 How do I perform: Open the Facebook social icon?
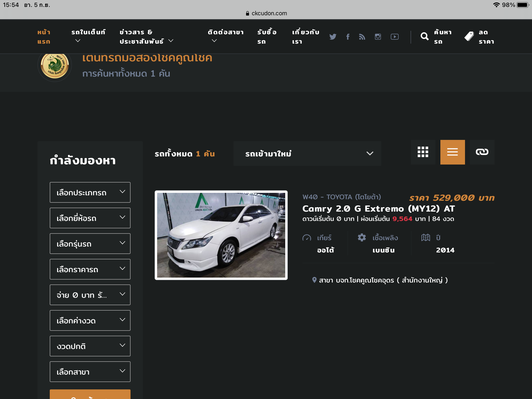click(348, 37)
